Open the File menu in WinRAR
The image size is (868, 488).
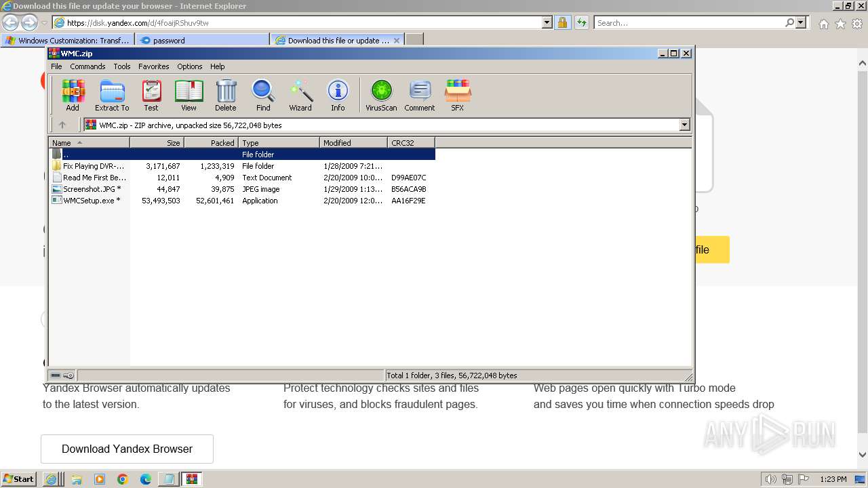tap(56, 66)
